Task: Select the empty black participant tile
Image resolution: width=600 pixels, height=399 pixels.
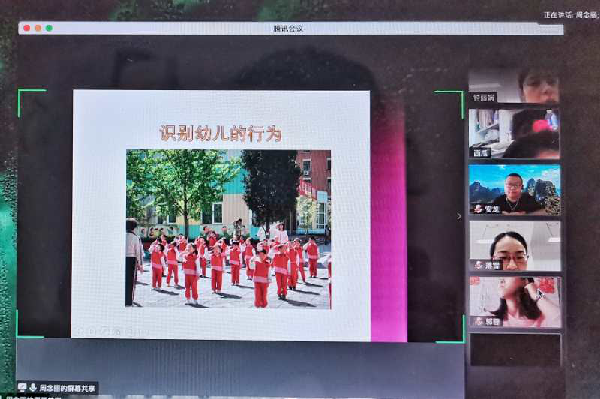Action: [x=515, y=350]
